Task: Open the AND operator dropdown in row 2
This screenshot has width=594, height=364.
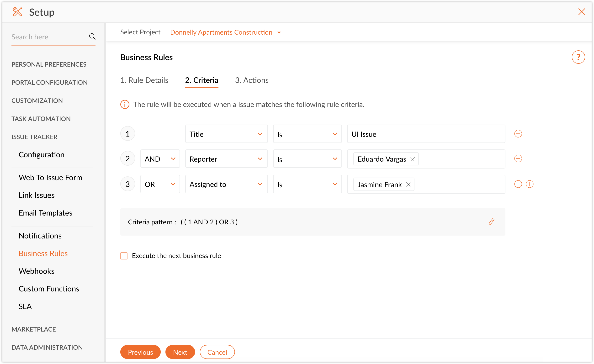Action: click(160, 159)
